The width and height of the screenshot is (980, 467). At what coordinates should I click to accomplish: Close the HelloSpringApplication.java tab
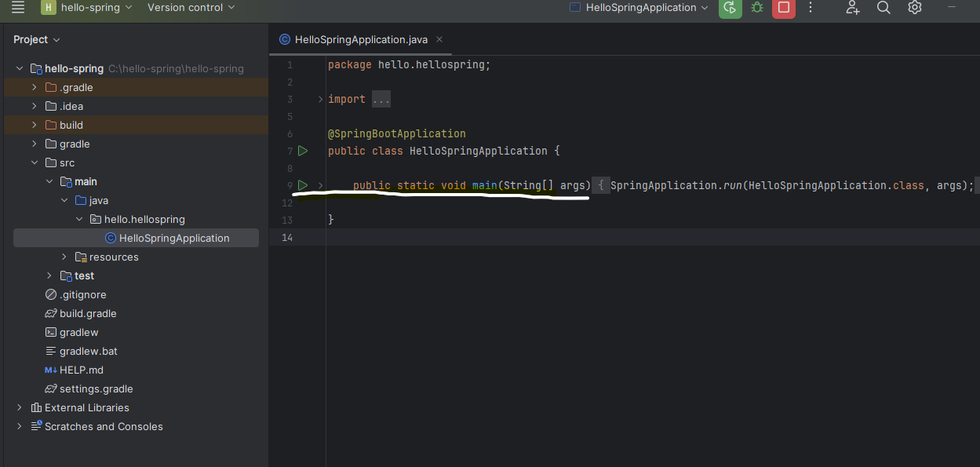point(439,39)
